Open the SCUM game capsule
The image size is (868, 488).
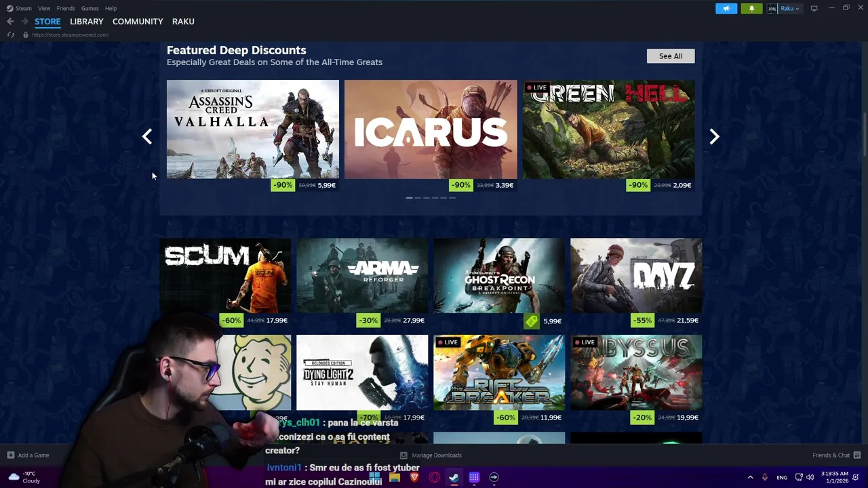click(225, 276)
